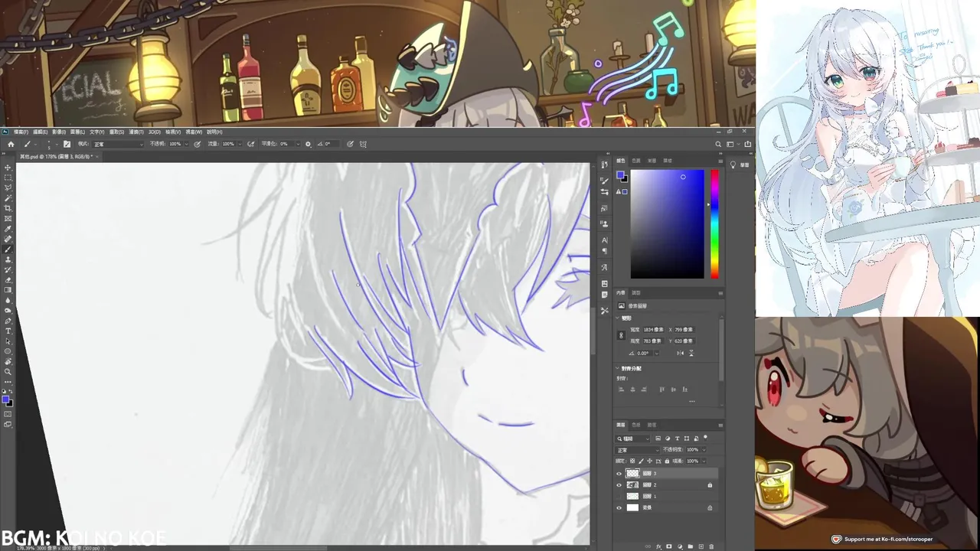Switch to the 顏色 Color panel tab
The image size is (980, 551).
(x=621, y=161)
